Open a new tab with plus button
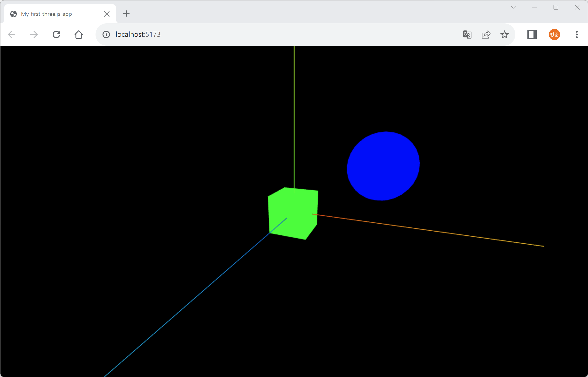Viewport: 588px width, 377px height. pyautogui.click(x=126, y=14)
